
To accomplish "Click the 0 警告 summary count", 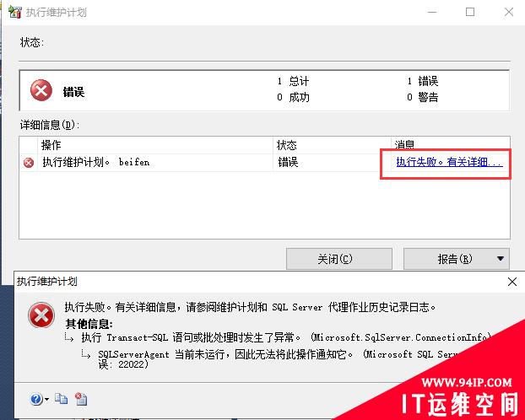I will 423,97.
